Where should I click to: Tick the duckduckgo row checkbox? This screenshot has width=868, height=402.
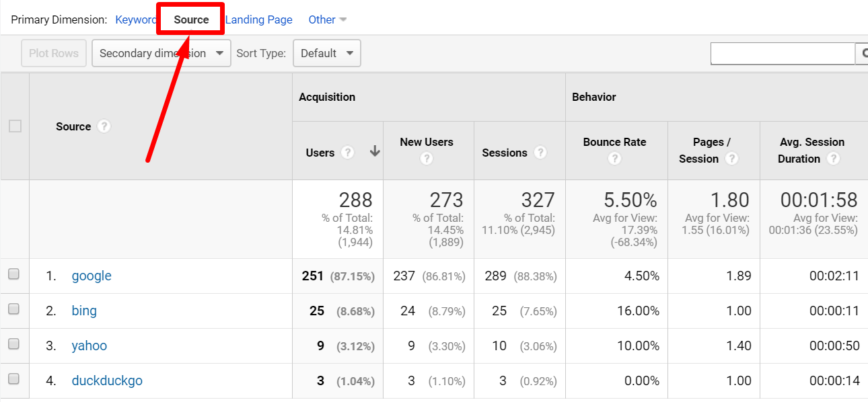[x=14, y=379]
